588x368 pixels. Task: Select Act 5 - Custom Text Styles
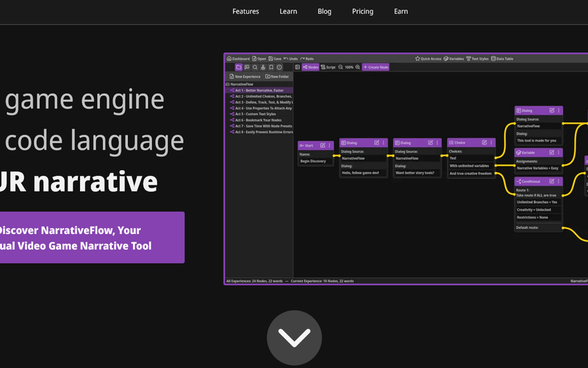coord(259,114)
